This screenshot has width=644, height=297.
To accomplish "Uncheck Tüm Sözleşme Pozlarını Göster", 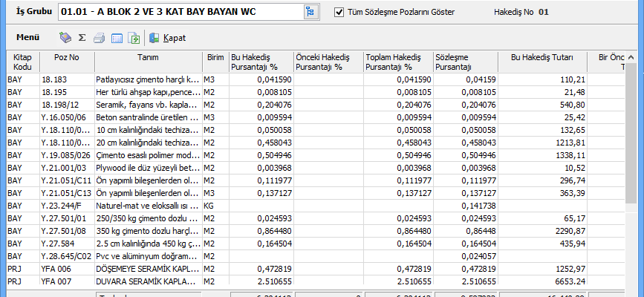I will [339, 13].
